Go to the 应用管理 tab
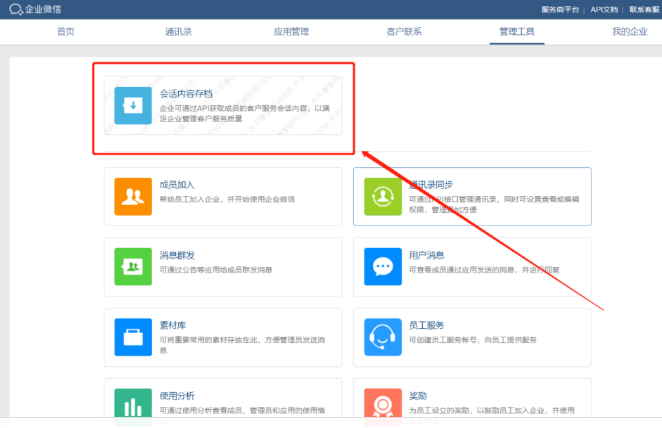The width and height of the screenshot is (662, 428). [291, 32]
